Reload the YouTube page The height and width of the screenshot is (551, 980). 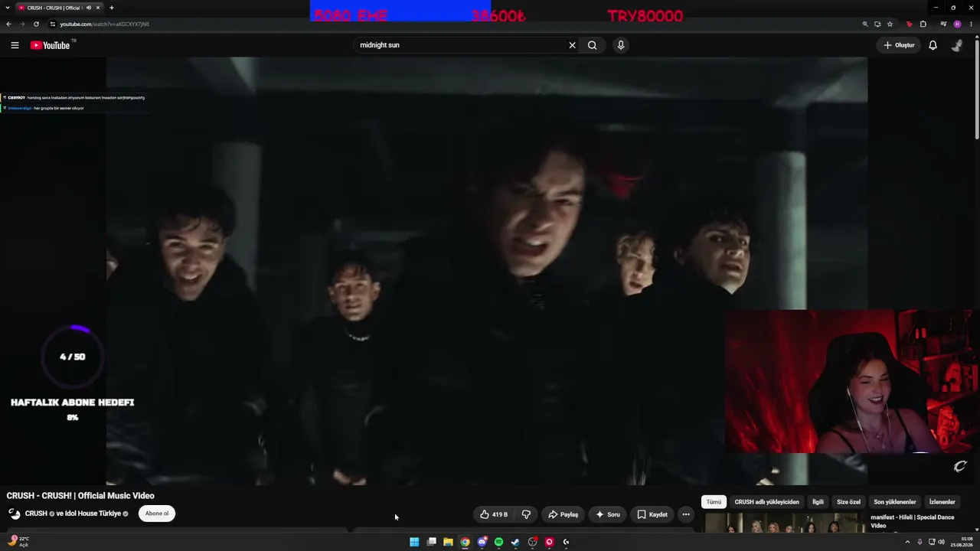[36, 24]
